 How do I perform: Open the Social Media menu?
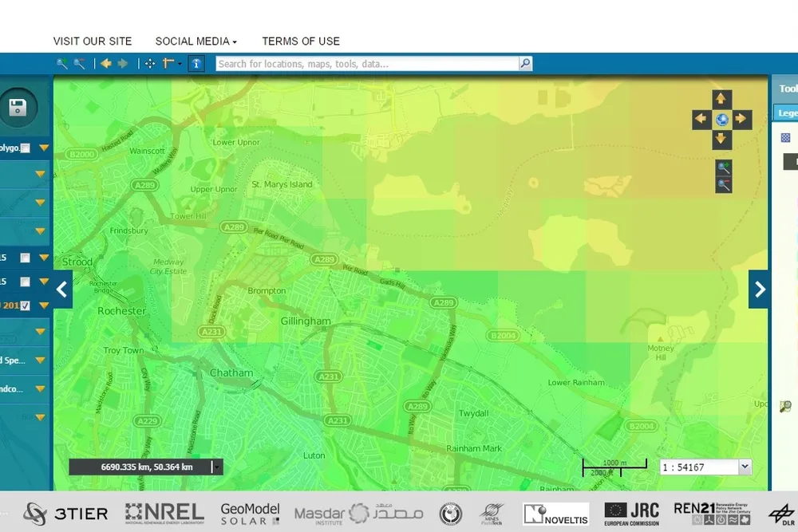click(x=196, y=41)
